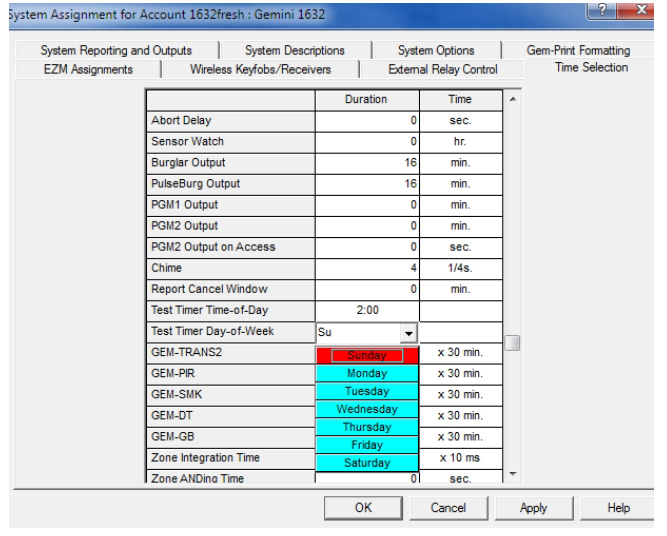Open the Test Timer Day-of-Week dropdown arrow
667x536 pixels.
(x=407, y=332)
